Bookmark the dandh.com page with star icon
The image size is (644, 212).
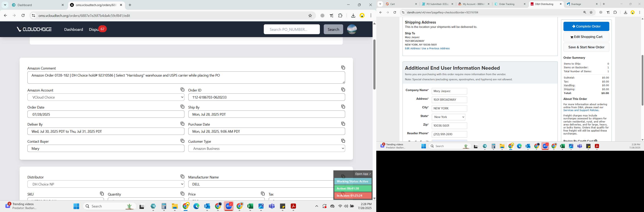click(x=591, y=12)
